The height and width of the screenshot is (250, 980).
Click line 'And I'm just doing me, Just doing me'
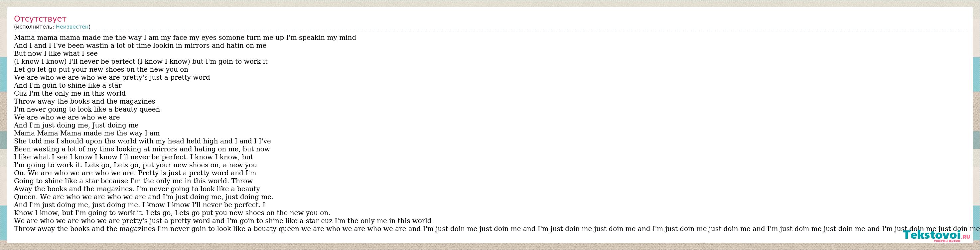pos(76,125)
